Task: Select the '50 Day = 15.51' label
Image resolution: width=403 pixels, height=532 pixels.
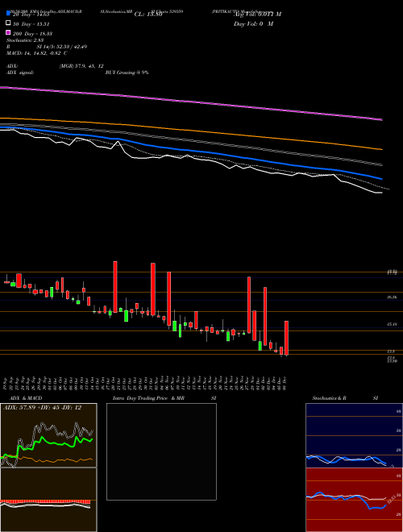Action: tap(31, 23)
